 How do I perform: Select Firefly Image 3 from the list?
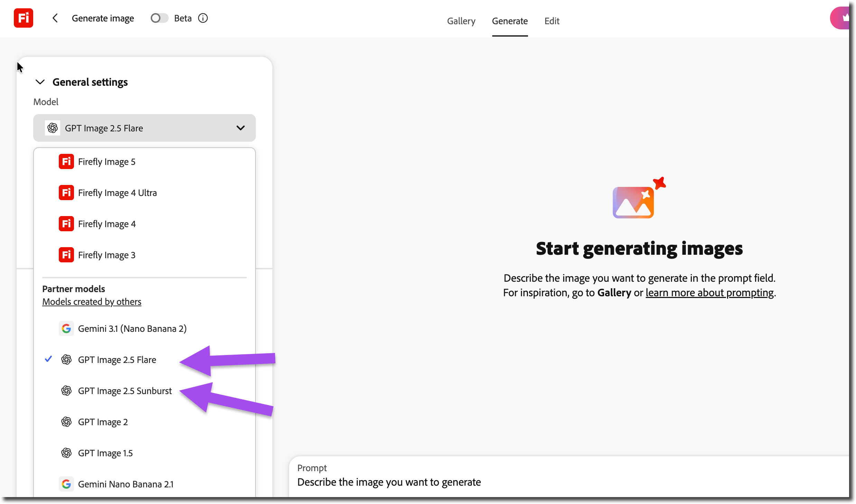point(145,255)
